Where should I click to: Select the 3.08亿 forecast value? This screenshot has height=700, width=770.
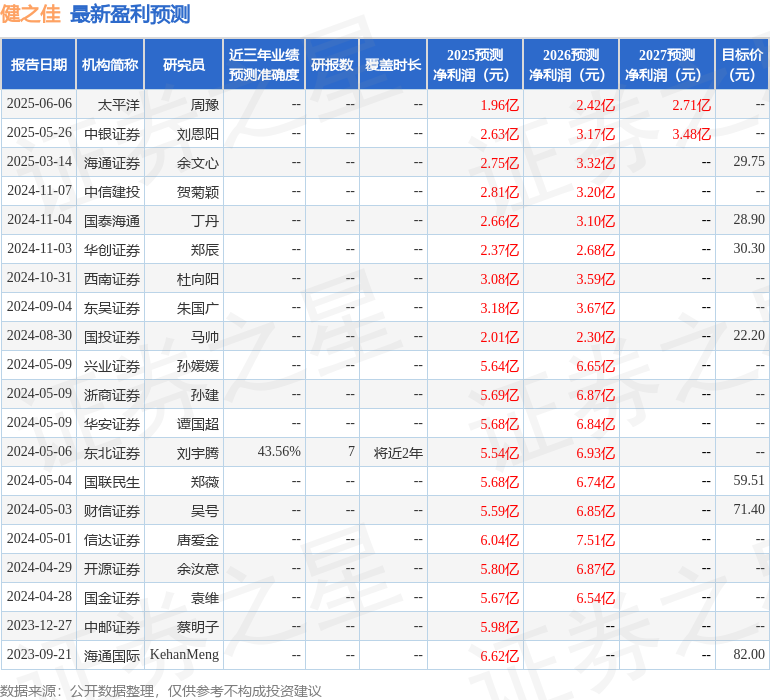coord(499,279)
